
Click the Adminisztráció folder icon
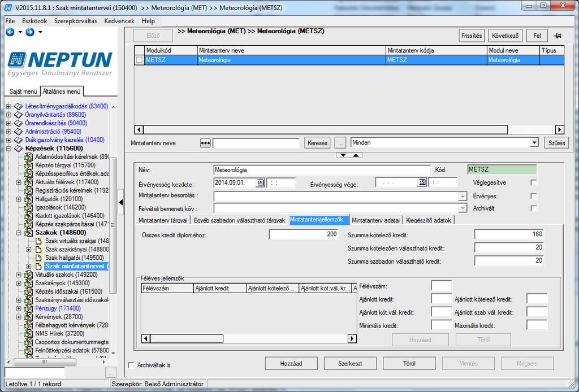coord(19,132)
